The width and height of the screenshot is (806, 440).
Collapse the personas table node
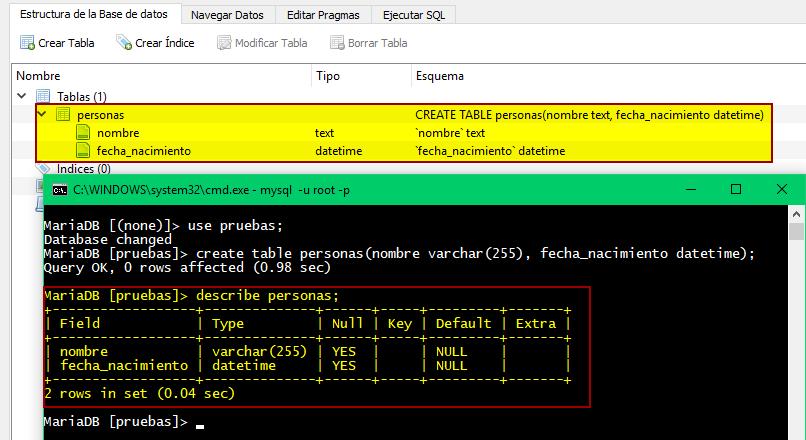pos(42,114)
